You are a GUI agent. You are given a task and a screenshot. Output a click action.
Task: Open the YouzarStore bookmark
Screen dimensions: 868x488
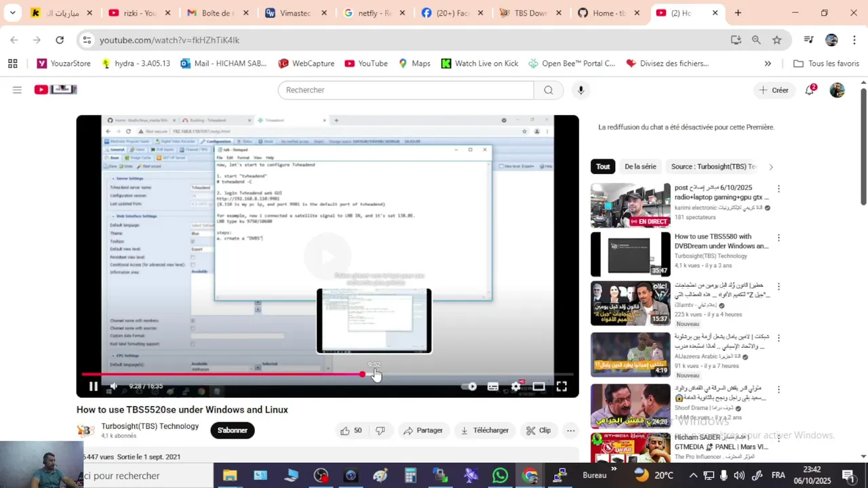(64, 63)
